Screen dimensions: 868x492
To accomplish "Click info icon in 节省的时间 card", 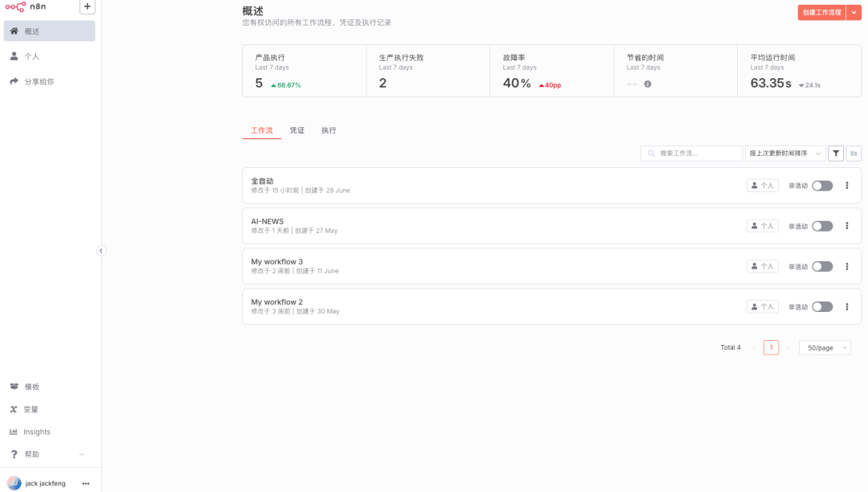I will point(648,84).
